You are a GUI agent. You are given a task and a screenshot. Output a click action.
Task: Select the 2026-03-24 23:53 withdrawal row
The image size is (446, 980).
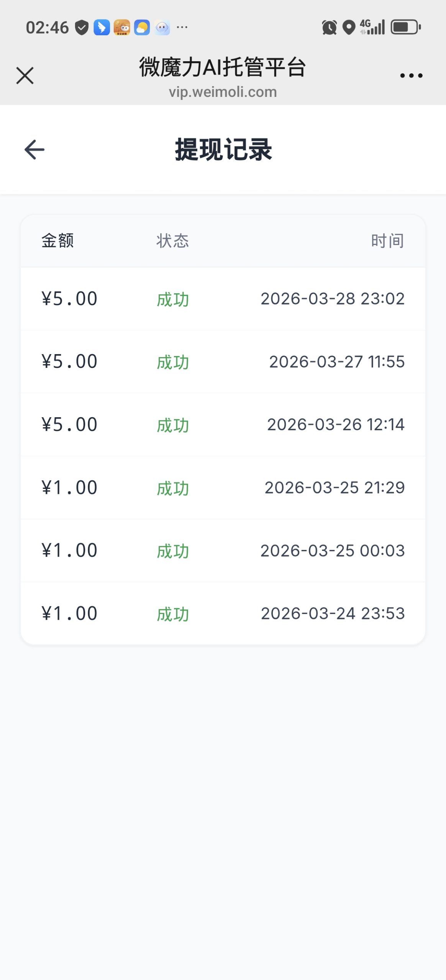[x=223, y=614]
